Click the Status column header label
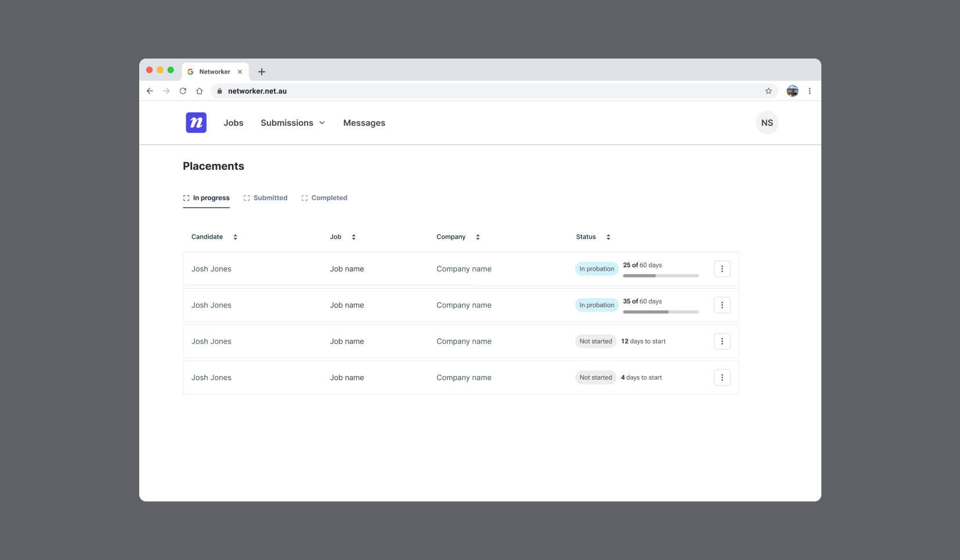Viewport: 960px width, 560px height. pos(586,237)
